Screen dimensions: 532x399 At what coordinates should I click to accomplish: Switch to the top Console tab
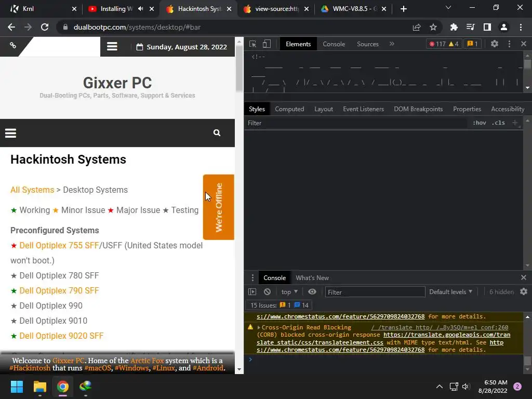(x=334, y=44)
